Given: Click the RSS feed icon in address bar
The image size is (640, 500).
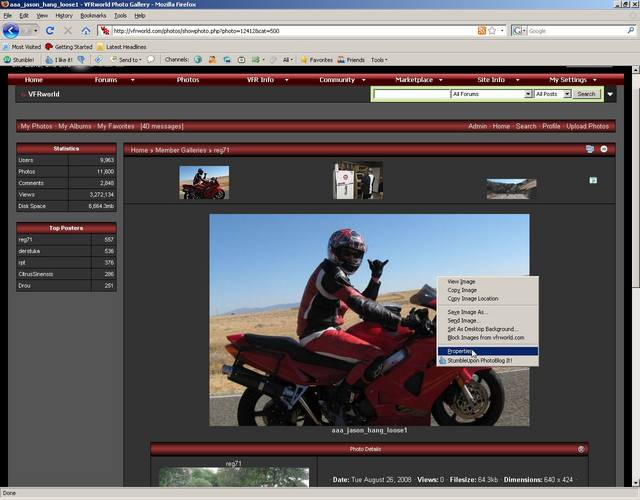Looking at the screenshot, I should point(482,31).
